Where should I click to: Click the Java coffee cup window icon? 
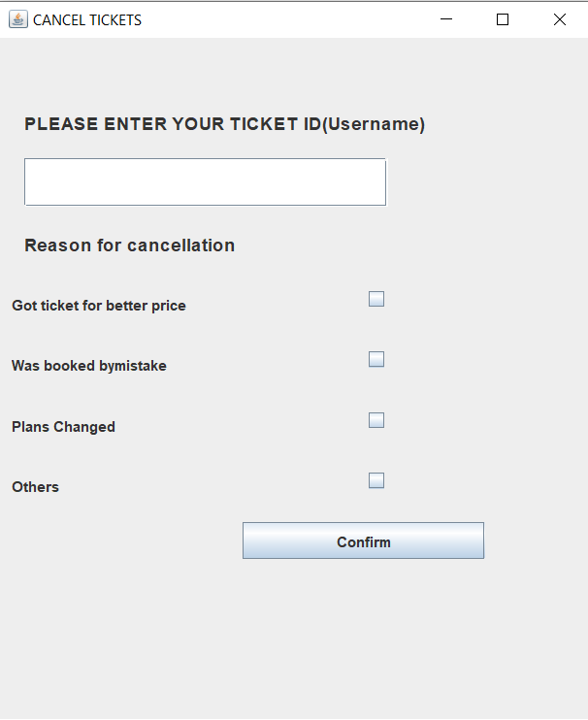pos(18,19)
